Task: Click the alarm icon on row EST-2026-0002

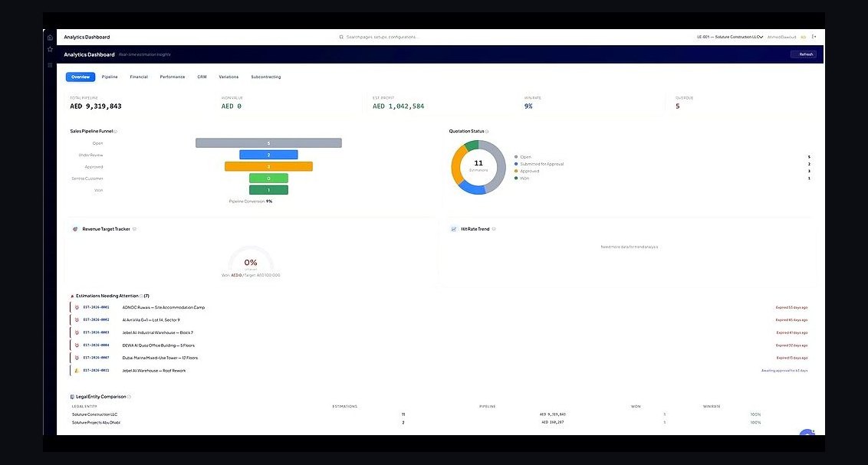Action: 77,320
